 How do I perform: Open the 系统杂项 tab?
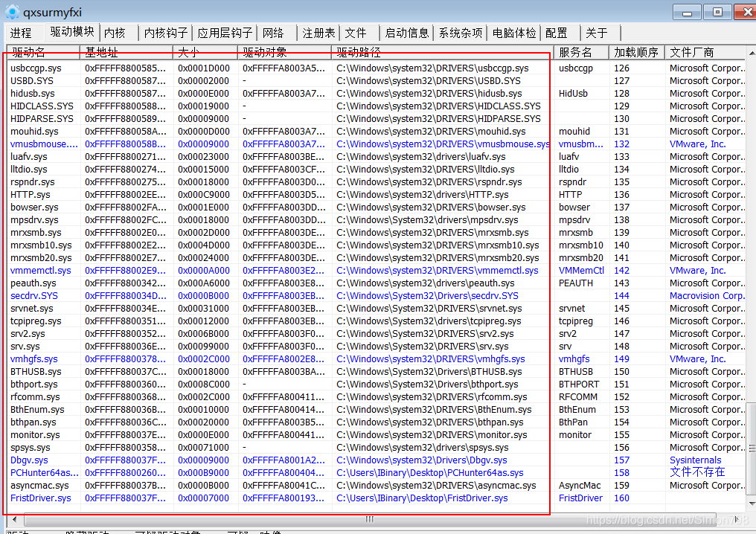click(x=460, y=33)
